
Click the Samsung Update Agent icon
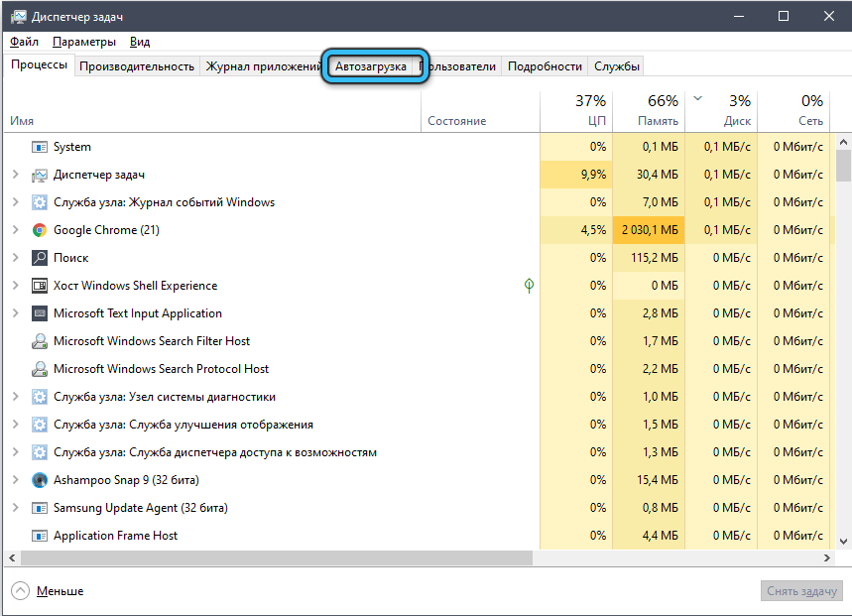(x=40, y=508)
